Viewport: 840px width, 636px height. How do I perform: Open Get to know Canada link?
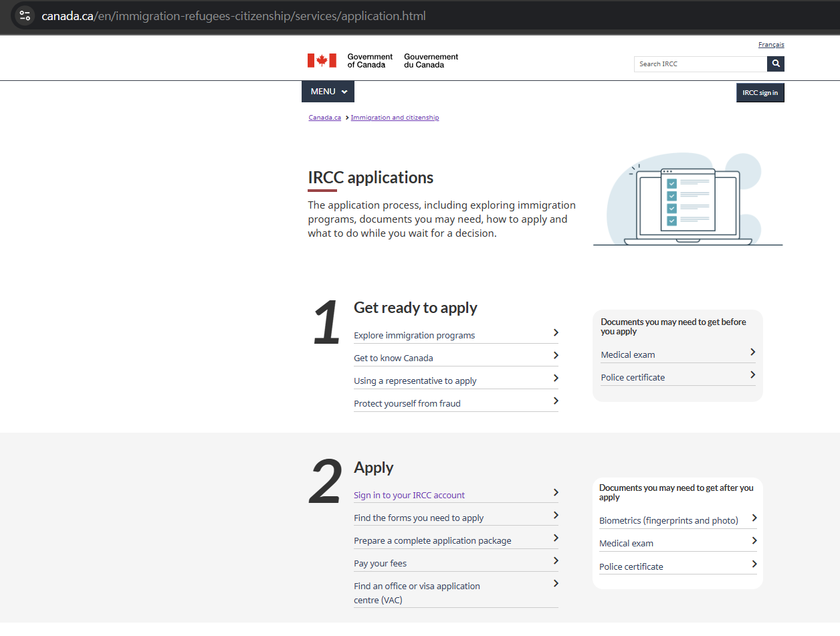pyautogui.click(x=393, y=358)
